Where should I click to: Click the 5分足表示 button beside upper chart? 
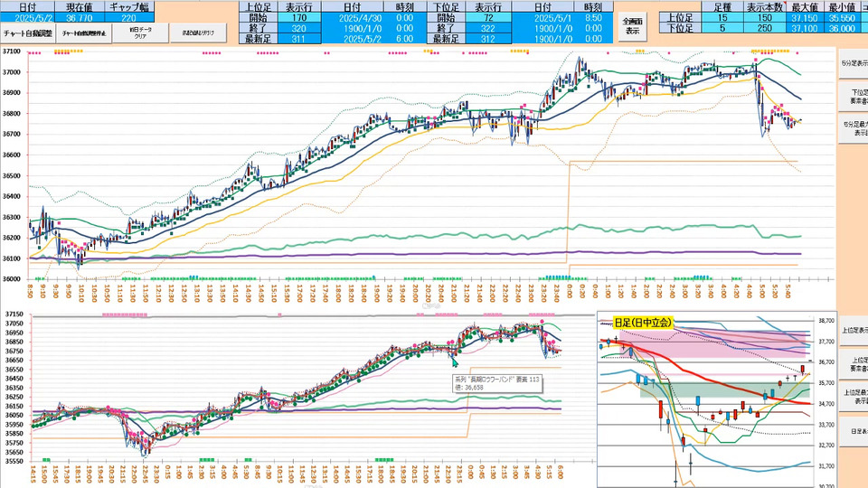854,63
